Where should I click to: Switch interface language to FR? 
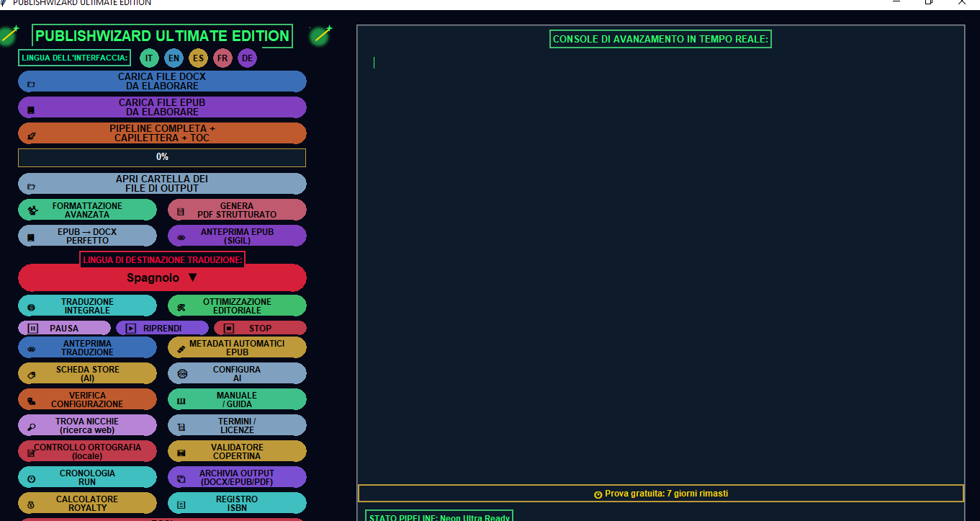click(222, 58)
